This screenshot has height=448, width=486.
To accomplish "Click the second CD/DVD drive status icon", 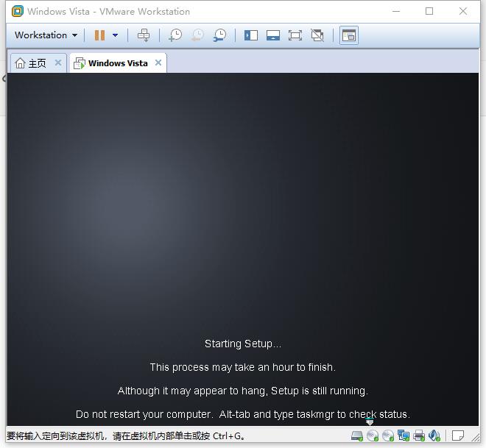I will click(388, 436).
